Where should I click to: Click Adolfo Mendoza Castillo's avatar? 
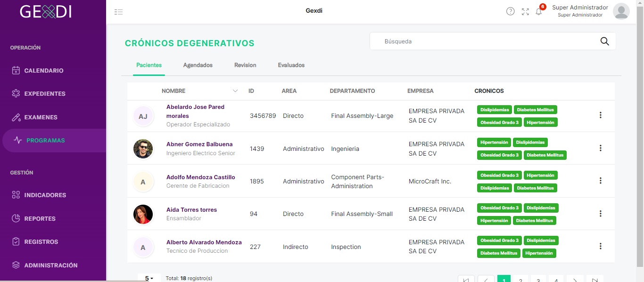tap(143, 182)
